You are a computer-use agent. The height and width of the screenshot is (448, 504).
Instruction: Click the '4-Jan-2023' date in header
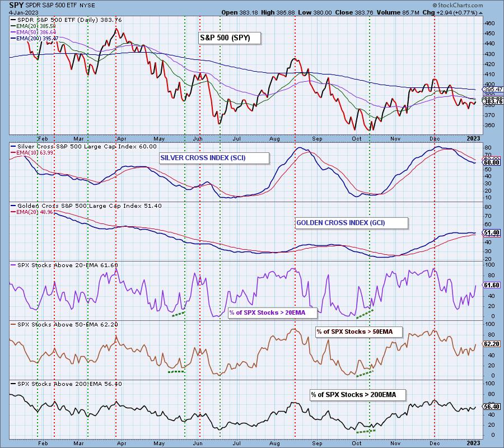(x=24, y=13)
